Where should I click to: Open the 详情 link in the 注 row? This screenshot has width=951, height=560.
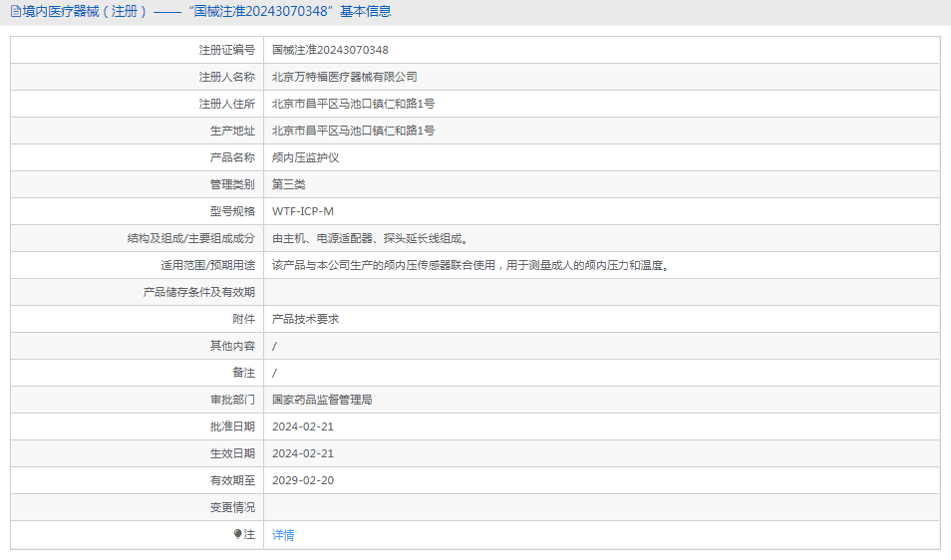tap(283, 534)
